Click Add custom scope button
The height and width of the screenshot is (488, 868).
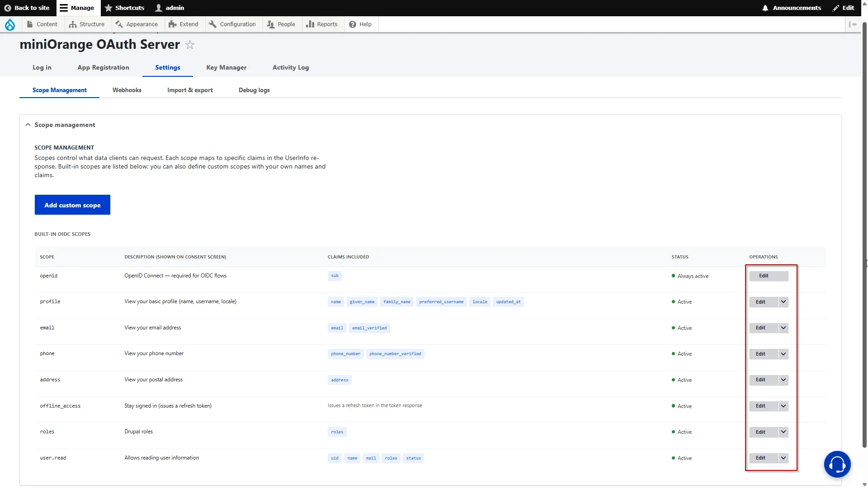pos(72,205)
